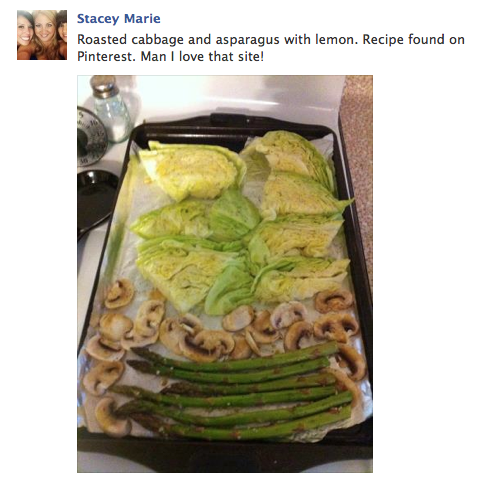Click 'Man I love that site!' text
This screenshot has width=484, height=481.
(202, 56)
